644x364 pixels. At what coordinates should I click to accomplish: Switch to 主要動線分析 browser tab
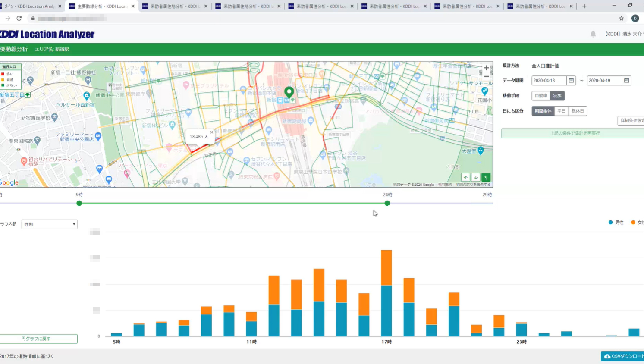pos(101,6)
